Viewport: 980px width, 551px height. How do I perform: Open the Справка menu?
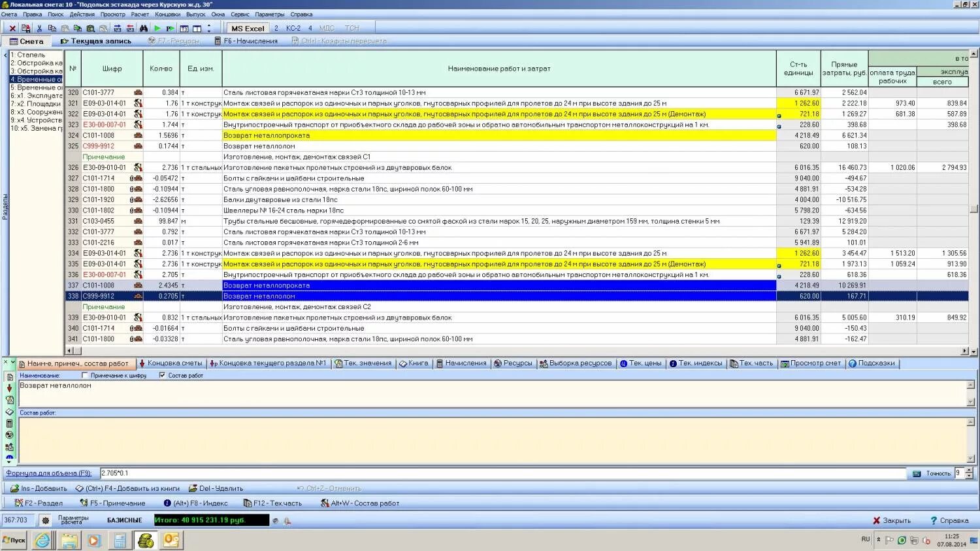coord(301,14)
